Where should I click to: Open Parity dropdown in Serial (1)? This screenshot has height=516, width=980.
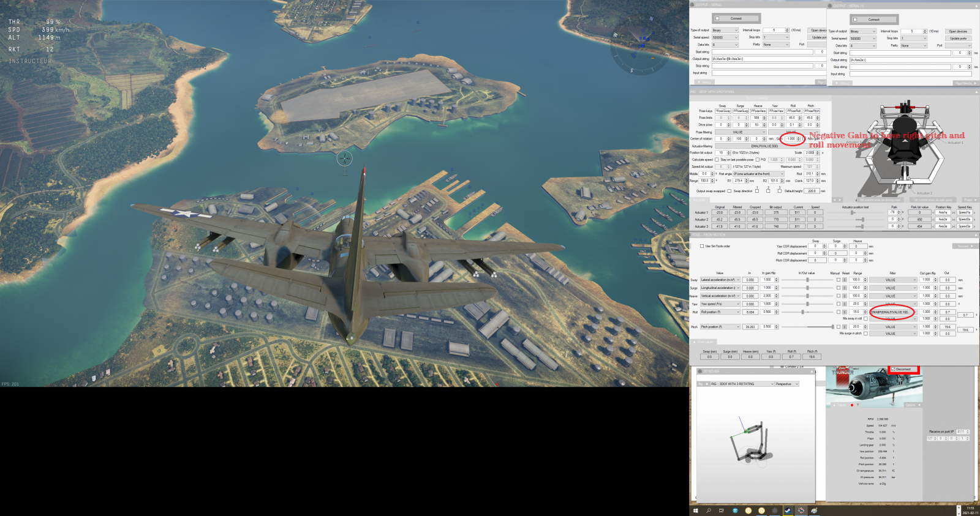point(913,45)
